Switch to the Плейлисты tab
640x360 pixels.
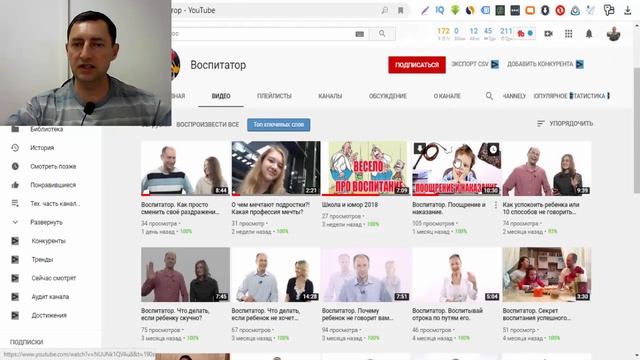274,96
